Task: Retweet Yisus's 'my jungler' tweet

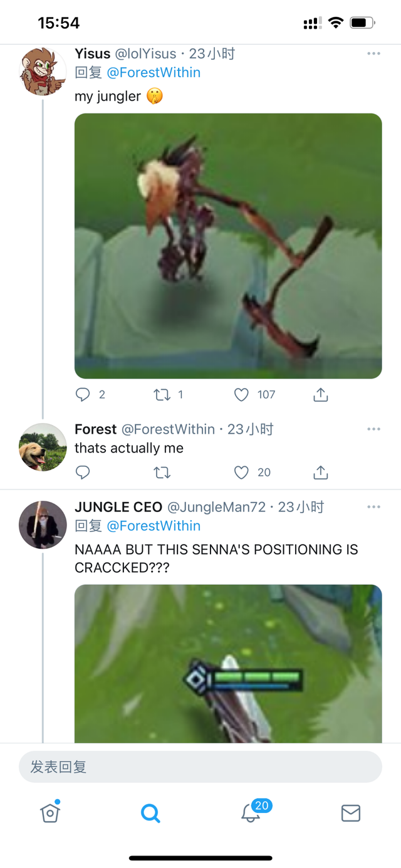Action: (x=162, y=394)
